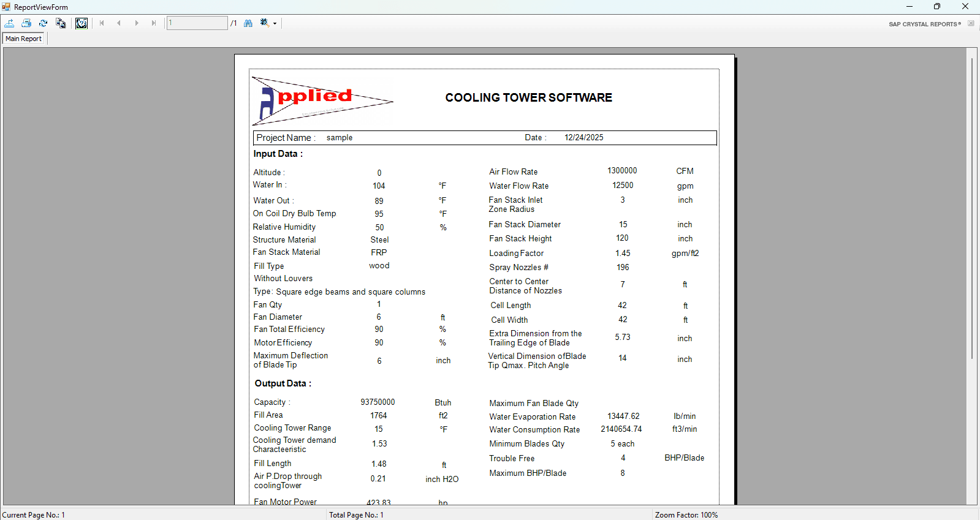
Task: Click the 'Fan Stack Diameter' label
Action: click(x=525, y=225)
